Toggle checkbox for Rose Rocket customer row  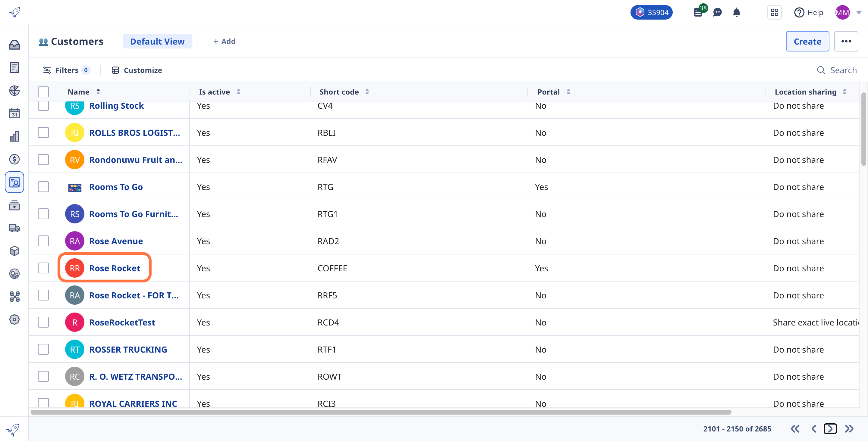pyautogui.click(x=44, y=268)
